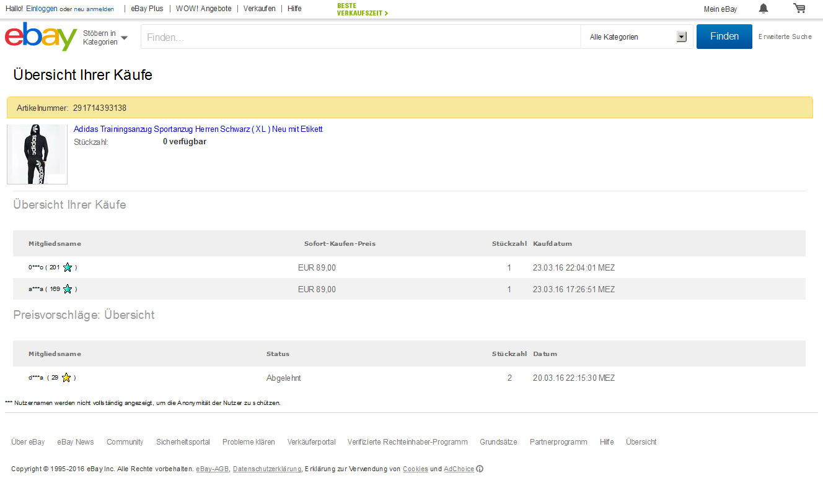
Task: Open WOW! Angebote in top bar
Action: point(203,9)
